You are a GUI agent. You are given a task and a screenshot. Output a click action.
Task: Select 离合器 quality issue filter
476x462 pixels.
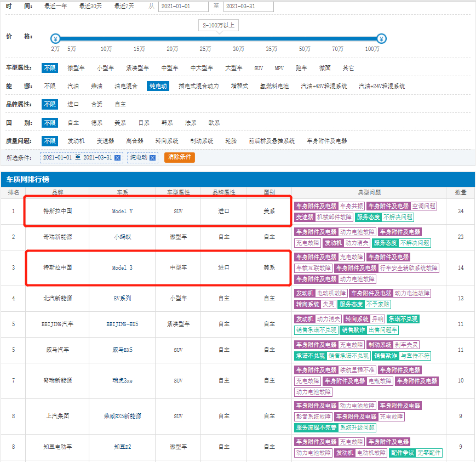[135, 141]
